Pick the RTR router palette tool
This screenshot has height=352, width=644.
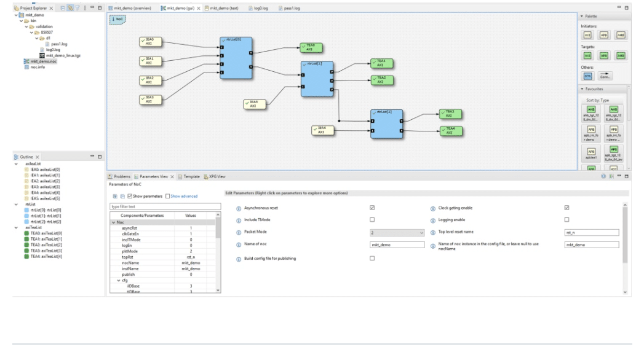(x=587, y=76)
